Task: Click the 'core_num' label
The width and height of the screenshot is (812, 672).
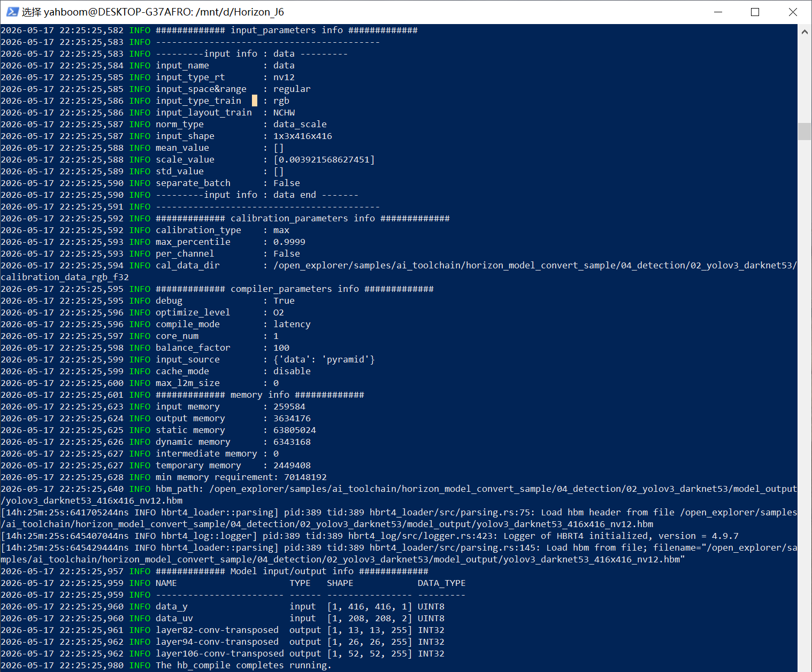Action: point(177,336)
